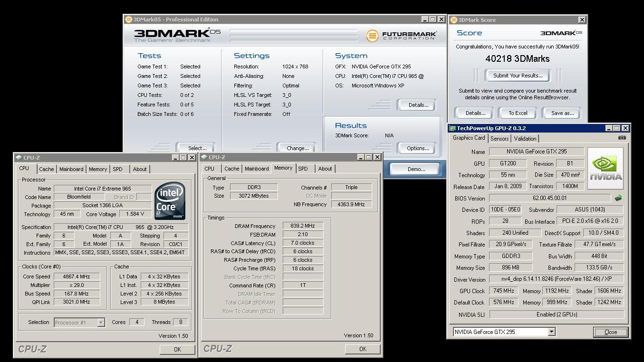The width and height of the screenshot is (644, 362).
Task: Click the To Excel button
Action: [518, 113]
